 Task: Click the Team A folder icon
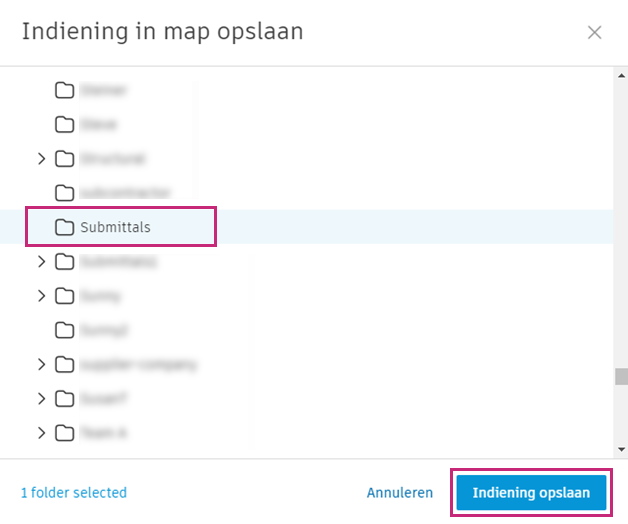pos(65,433)
